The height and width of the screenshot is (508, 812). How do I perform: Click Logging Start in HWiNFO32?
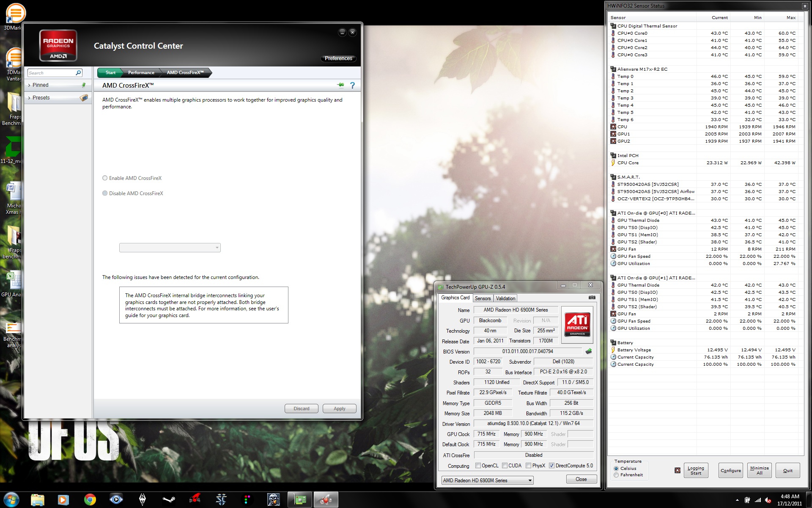[696, 470]
